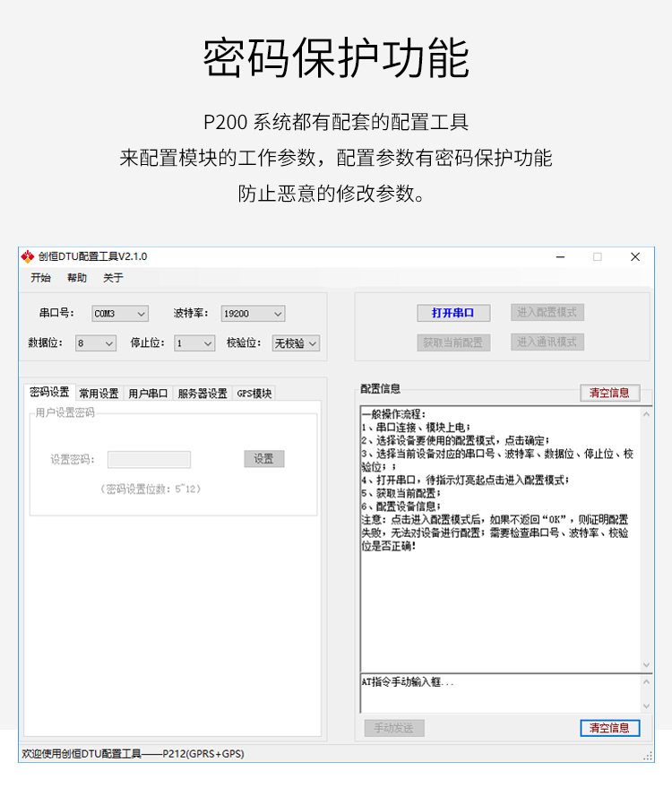
Task: Open the 开始 menu
Action: click(40, 278)
